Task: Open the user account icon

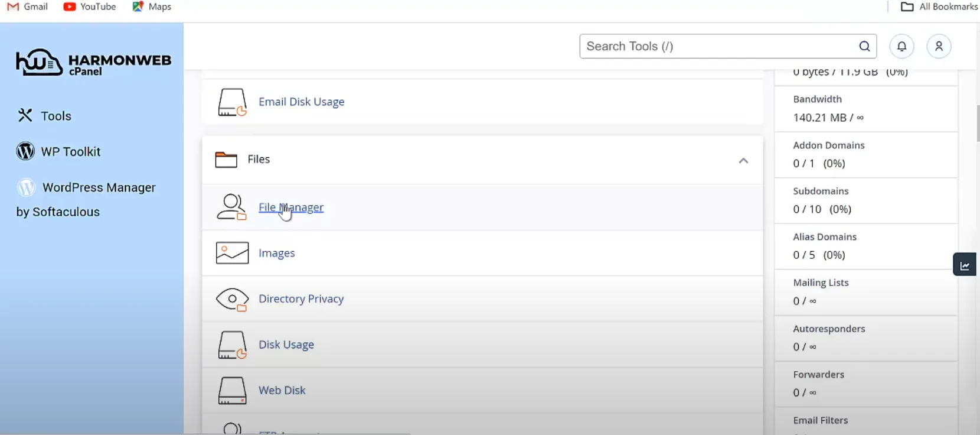Action: pos(939,47)
